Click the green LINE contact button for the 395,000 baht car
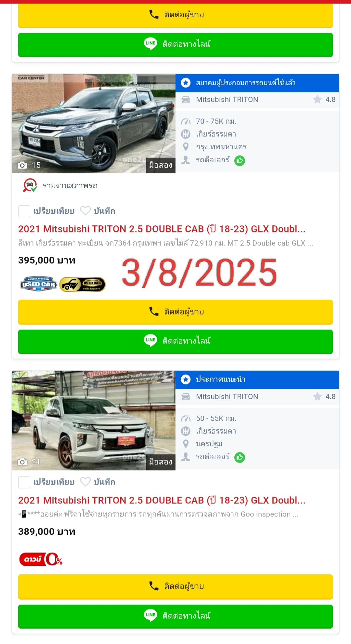 [x=175, y=341]
